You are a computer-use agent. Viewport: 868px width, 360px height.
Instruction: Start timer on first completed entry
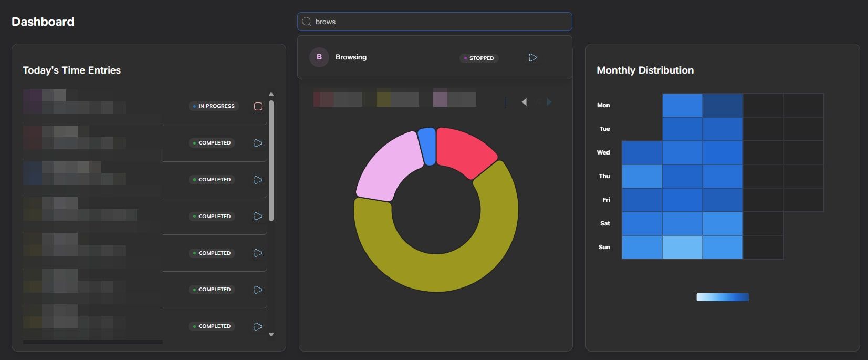point(258,143)
